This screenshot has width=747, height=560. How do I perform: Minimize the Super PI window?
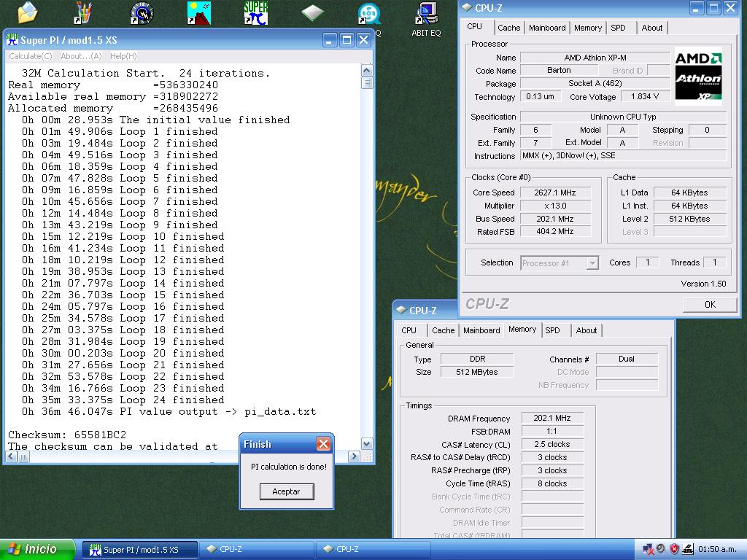pos(330,40)
